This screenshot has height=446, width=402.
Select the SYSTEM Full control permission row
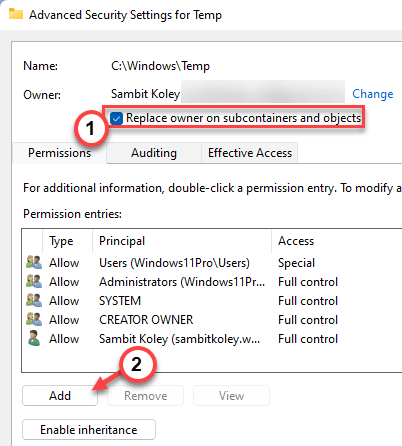[x=213, y=301]
